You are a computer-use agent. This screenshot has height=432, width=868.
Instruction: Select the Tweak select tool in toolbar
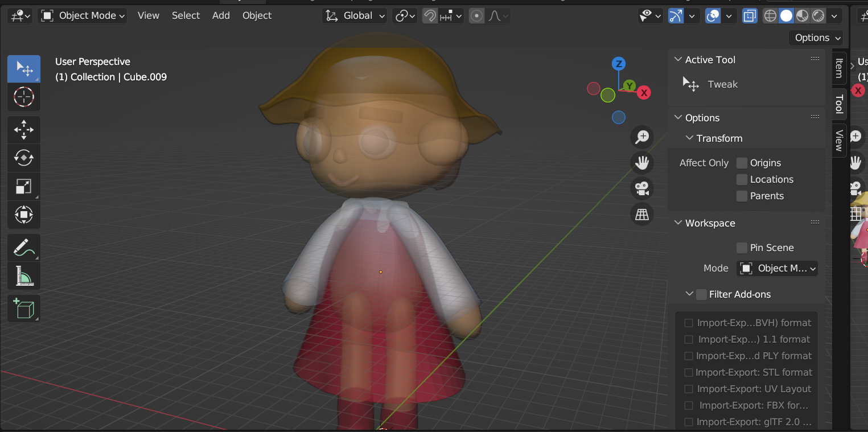[x=24, y=69]
